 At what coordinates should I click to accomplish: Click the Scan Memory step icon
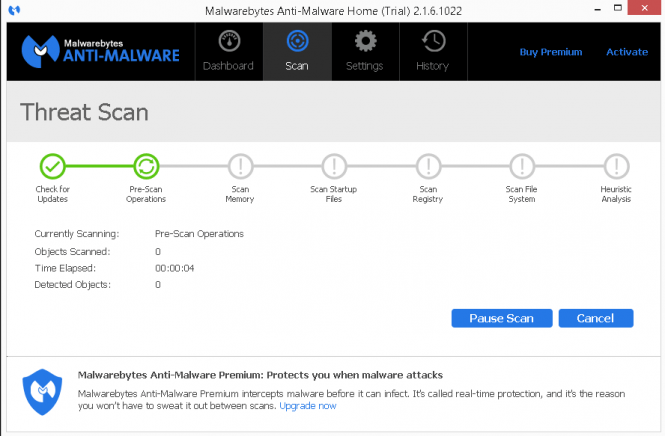[240, 166]
